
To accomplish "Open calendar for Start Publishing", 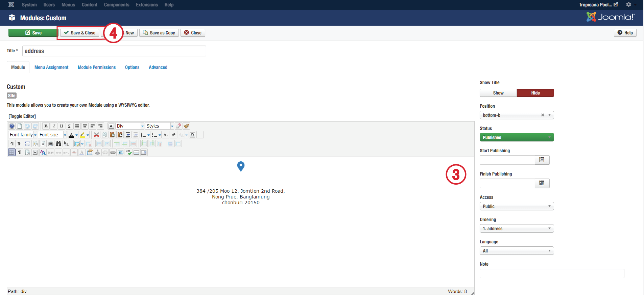I will [x=542, y=160].
